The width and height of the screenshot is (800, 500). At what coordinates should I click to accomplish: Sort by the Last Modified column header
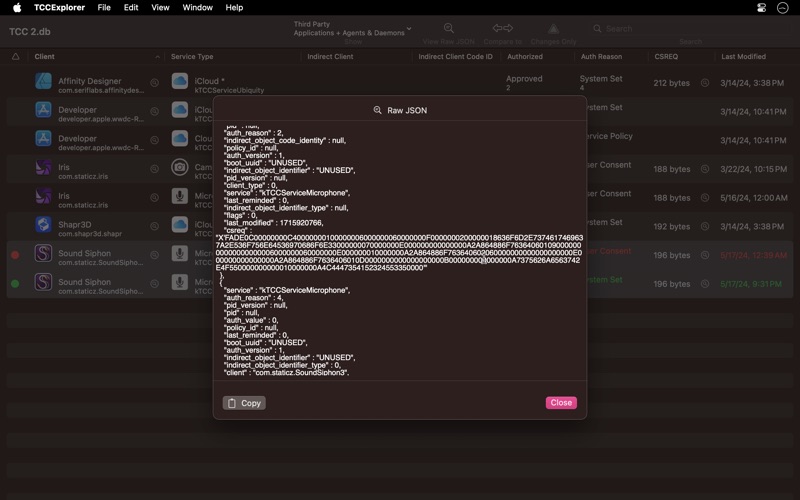[743, 57]
